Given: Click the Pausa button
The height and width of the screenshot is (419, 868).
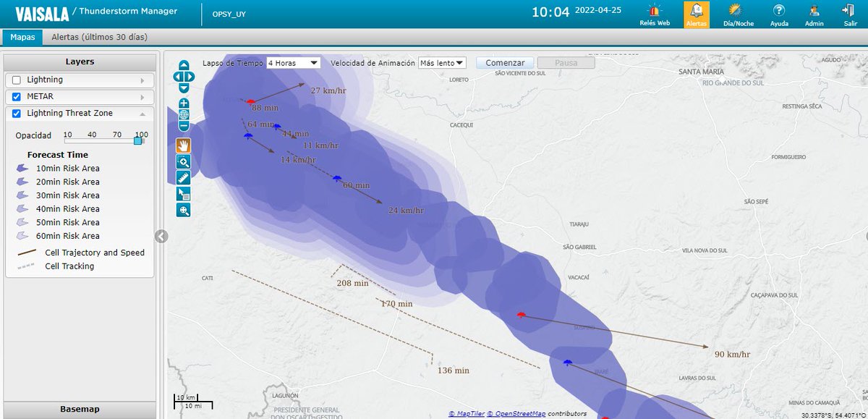Looking at the screenshot, I should 566,63.
